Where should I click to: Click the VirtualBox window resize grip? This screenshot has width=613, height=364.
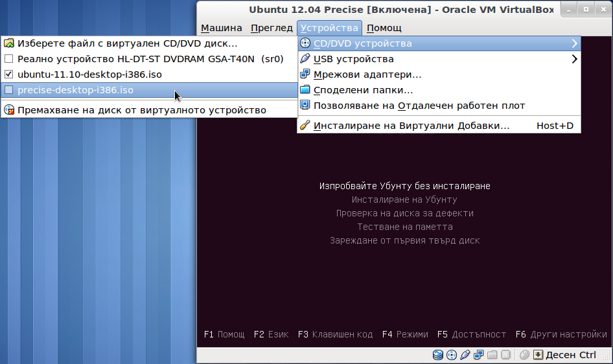pyautogui.click(x=607, y=357)
